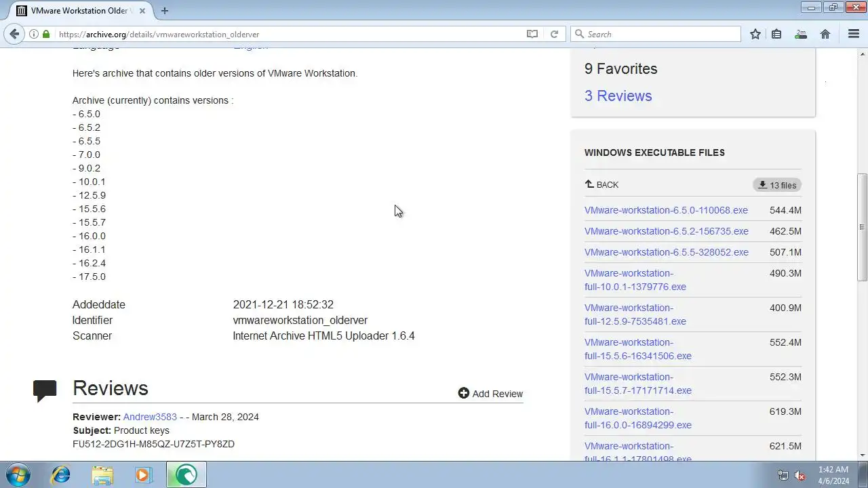Toggle reader view icon in address bar
This screenshot has width=868, height=488.
click(x=532, y=34)
